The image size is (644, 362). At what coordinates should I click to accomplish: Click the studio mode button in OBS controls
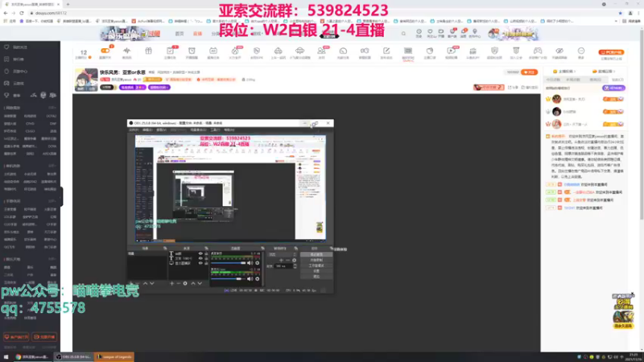point(316,265)
